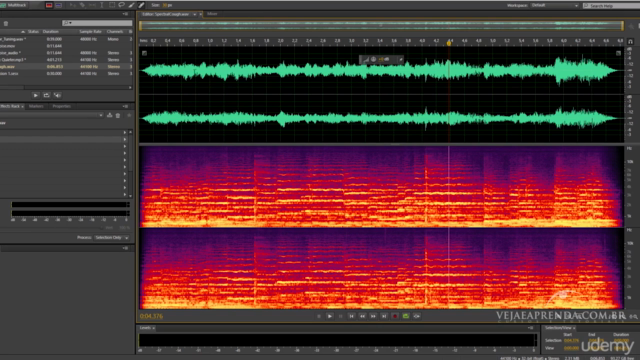Click the Play button in the transport
Viewport: 640px width, 360px height.
[330, 316]
